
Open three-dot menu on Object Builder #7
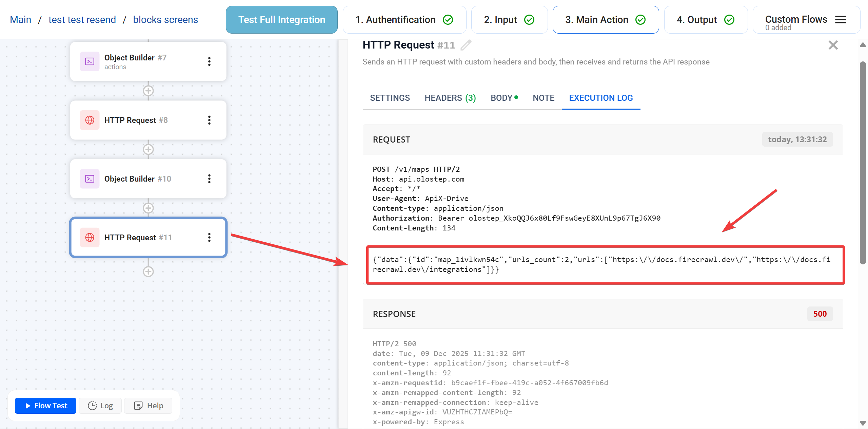[209, 61]
